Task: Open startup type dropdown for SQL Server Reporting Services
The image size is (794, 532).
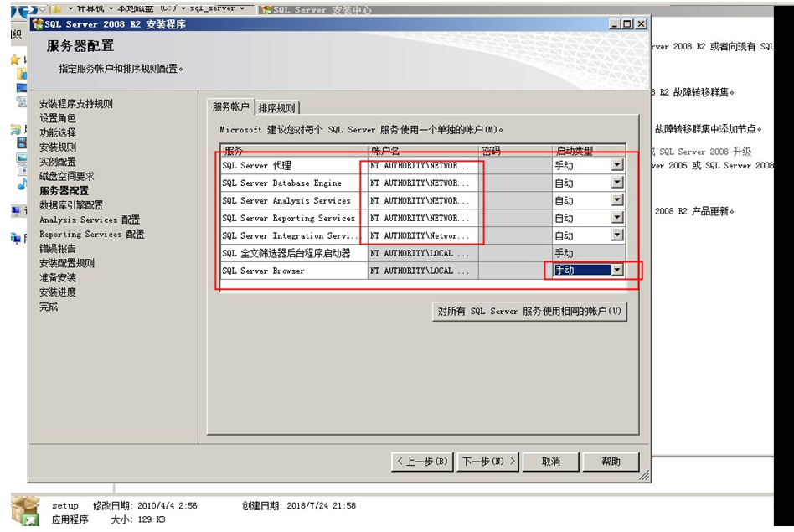Action: pyautogui.click(x=616, y=218)
